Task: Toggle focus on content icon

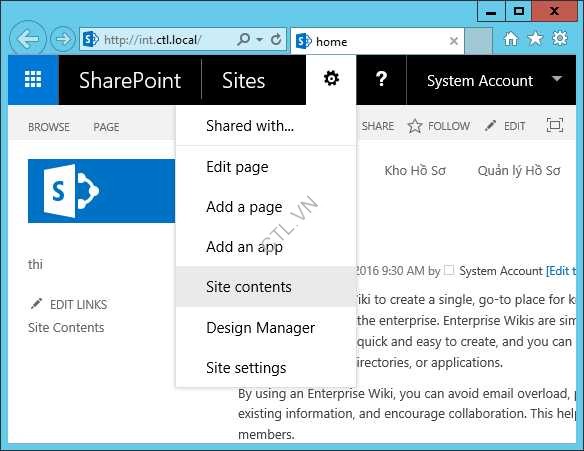Action: coord(555,125)
